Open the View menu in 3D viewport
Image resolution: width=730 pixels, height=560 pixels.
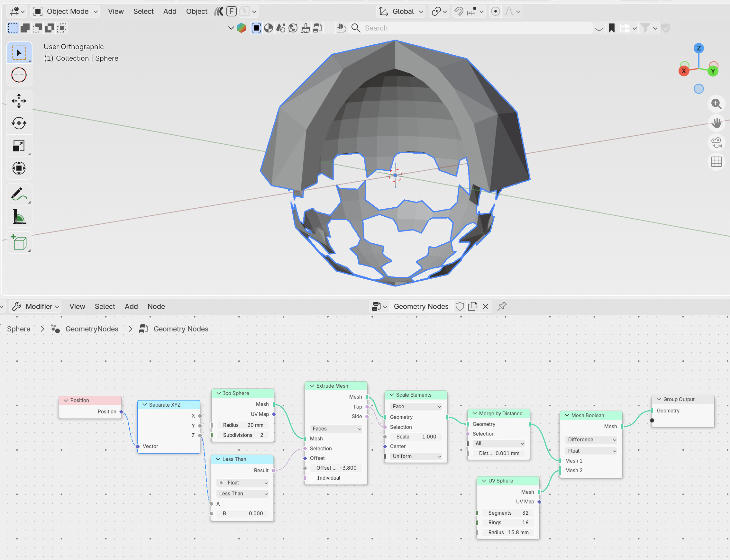[116, 11]
